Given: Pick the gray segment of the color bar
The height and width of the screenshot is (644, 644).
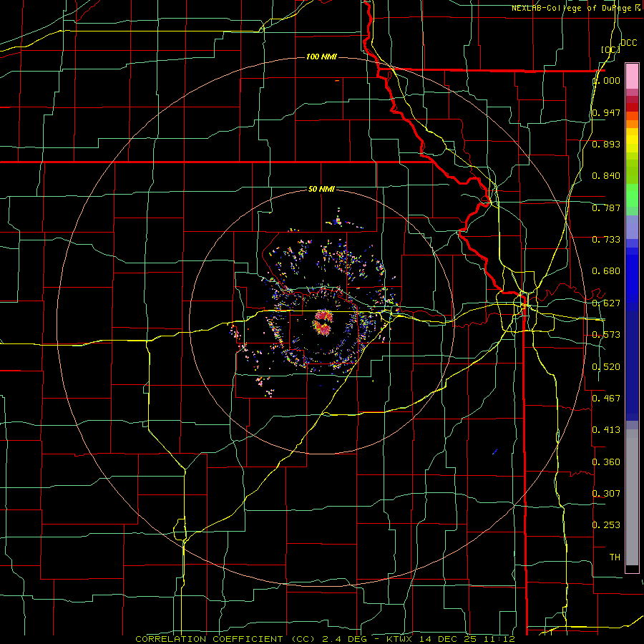Looking at the screenshot, I should tap(632, 497).
